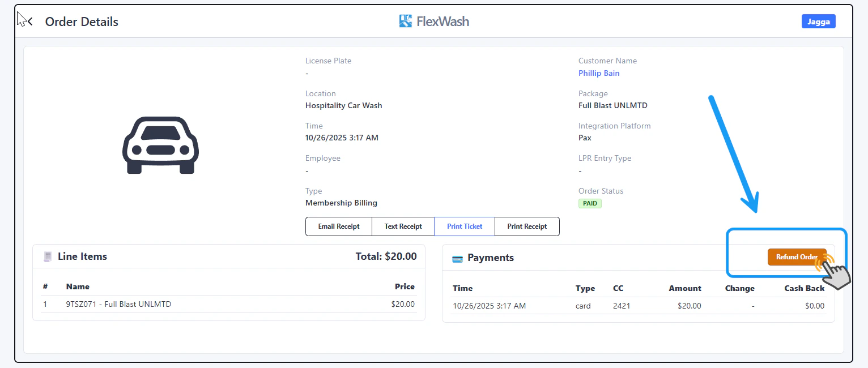868x368 pixels.
Task: Click the payment Amount $20.00 cell
Action: pos(690,306)
